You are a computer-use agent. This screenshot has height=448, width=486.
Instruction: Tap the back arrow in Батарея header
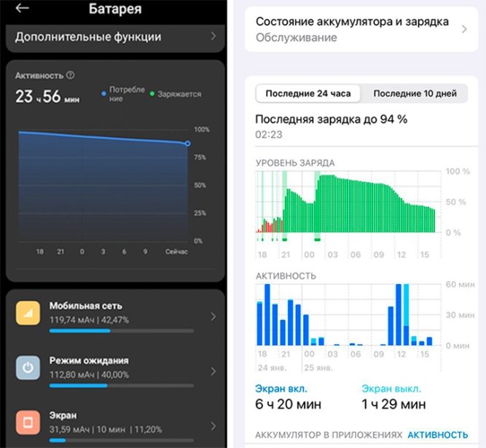(x=23, y=8)
